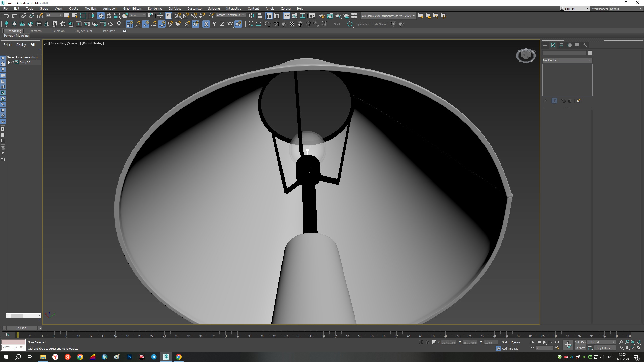
Task: Open the Rendering menu
Action: (155, 9)
